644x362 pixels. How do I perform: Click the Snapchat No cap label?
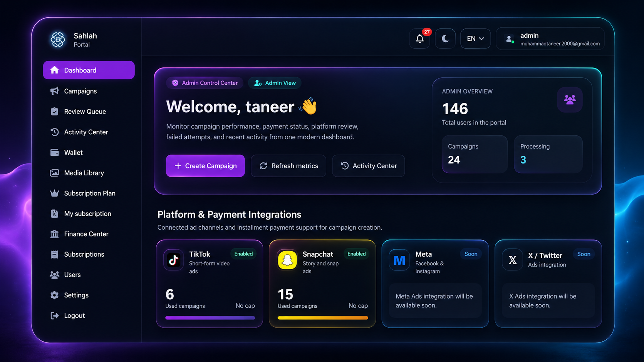[358, 306]
